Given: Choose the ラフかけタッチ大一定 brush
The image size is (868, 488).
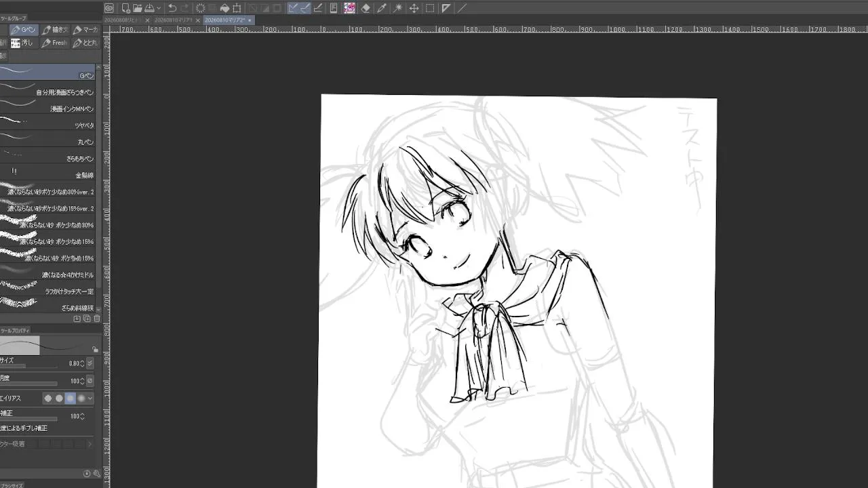Looking at the screenshot, I should click(47, 288).
